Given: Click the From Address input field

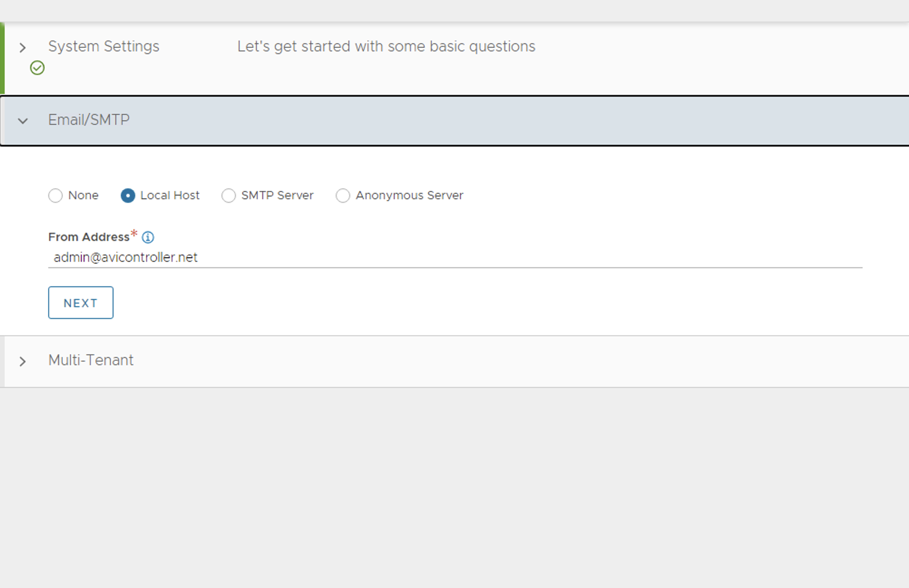Looking at the screenshot, I should tap(455, 257).
